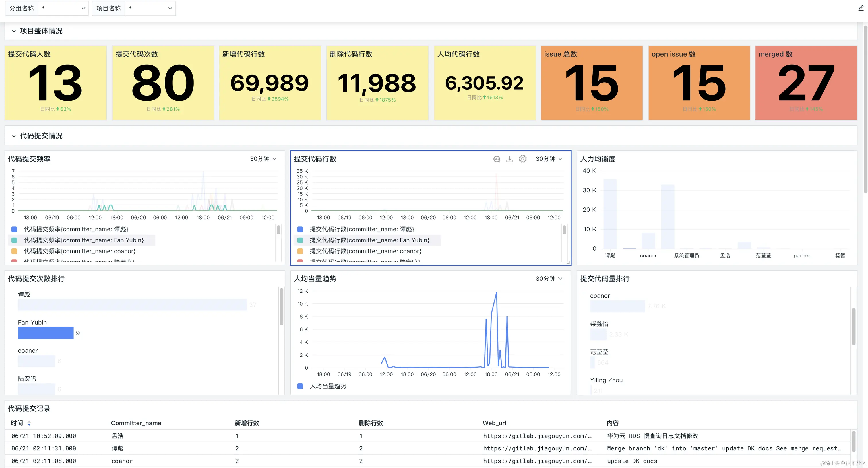Open the gear settings of 提交代码行数 panel
Screen dimensions: 868x468
(x=523, y=159)
